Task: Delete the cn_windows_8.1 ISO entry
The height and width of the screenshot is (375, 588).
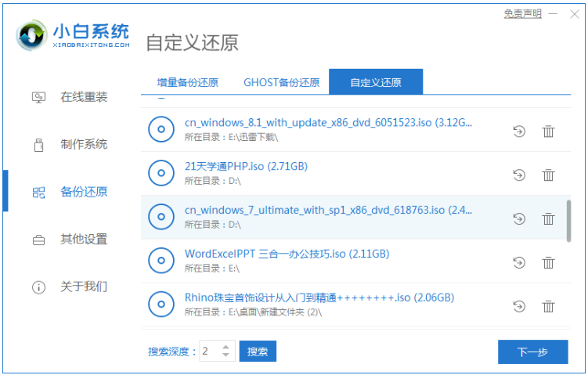Action: [548, 132]
